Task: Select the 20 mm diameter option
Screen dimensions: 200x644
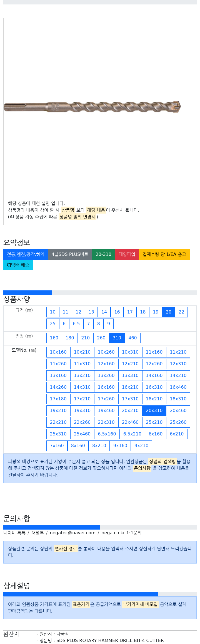Action: point(169,312)
